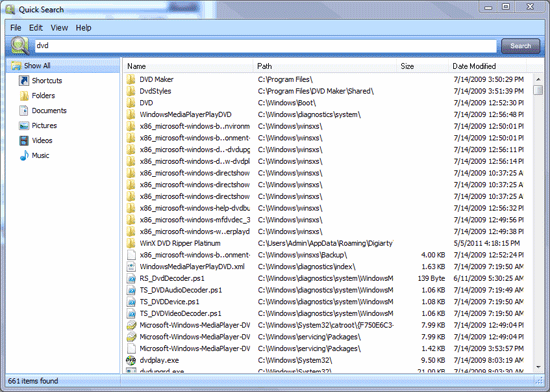
Task: Click the dvdplay.exe disc icon
Action: (x=131, y=360)
